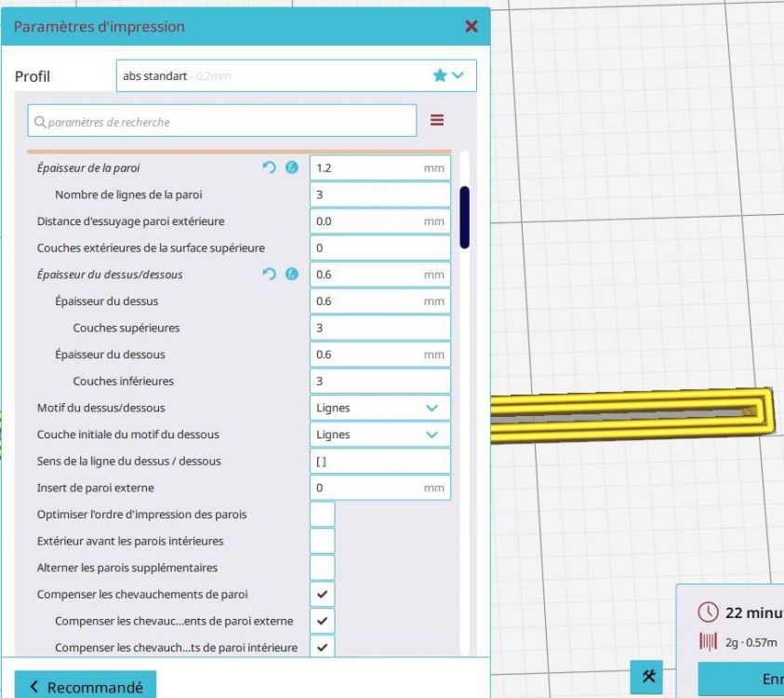Click the Motif du dessus/dessous label
Screen dimensions: 784x698
(x=101, y=408)
